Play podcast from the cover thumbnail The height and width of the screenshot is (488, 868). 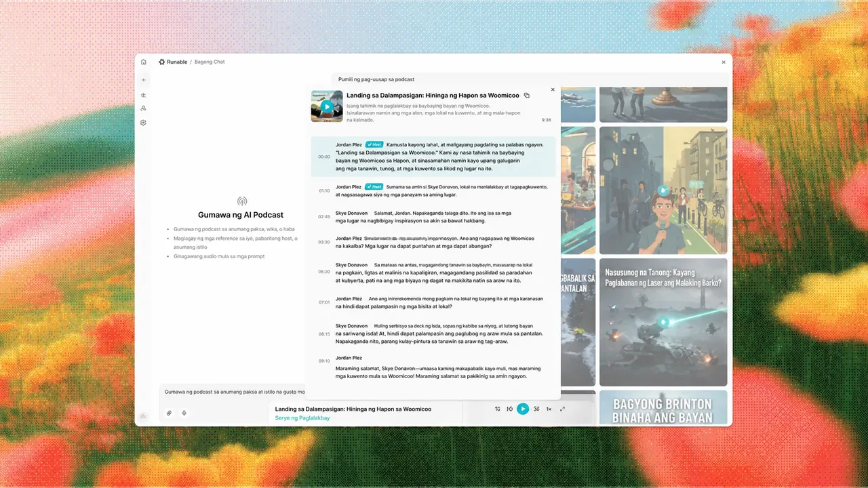[x=327, y=106]
